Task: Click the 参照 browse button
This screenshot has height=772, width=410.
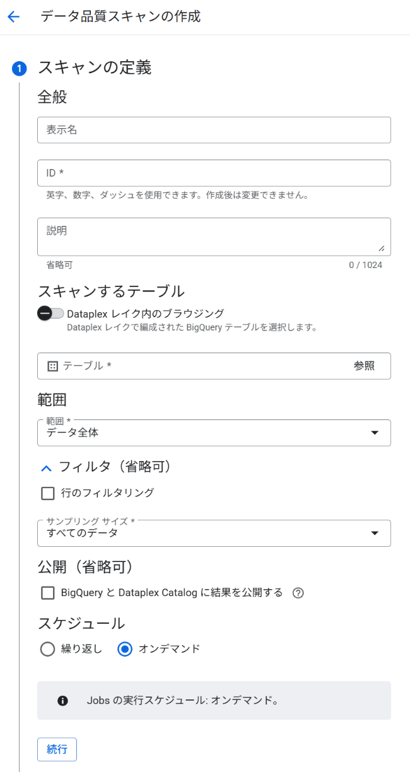Action: click(364, 366)
